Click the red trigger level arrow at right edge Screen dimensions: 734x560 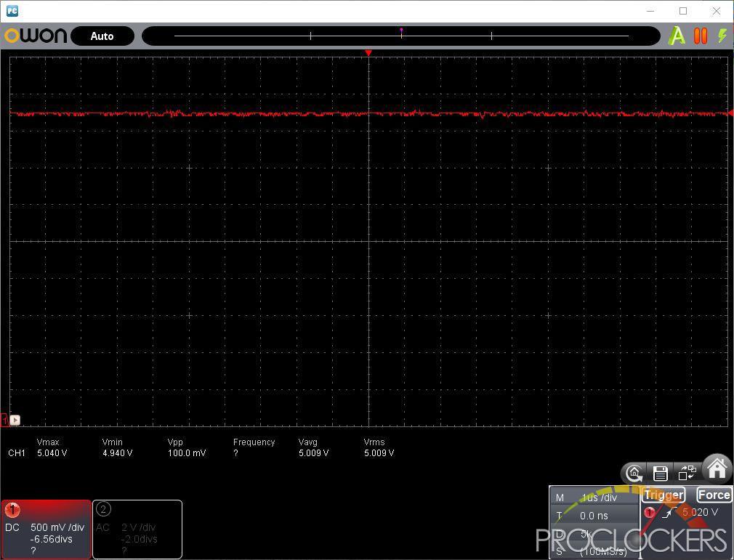click(x=730, y=113)
